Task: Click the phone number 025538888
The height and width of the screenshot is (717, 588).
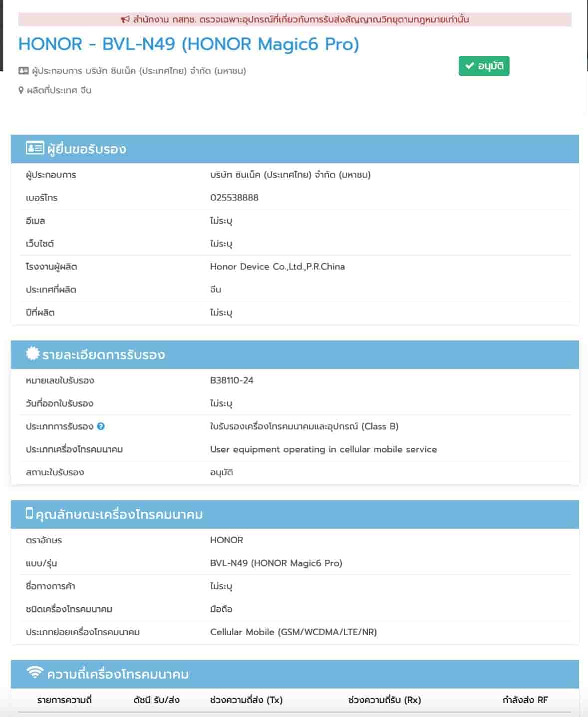Action: pos(234,198)
